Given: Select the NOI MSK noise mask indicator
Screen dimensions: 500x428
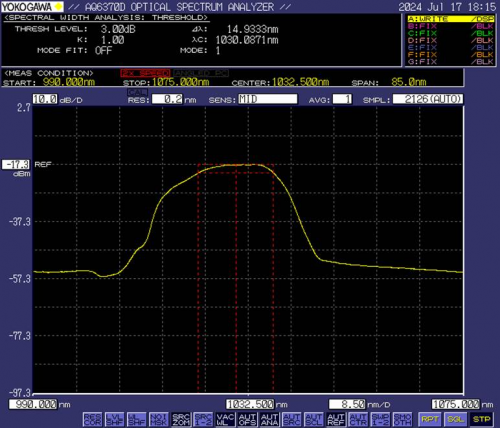Looking at the screenshot, I should pyautogui.click(x=159, y=419).
